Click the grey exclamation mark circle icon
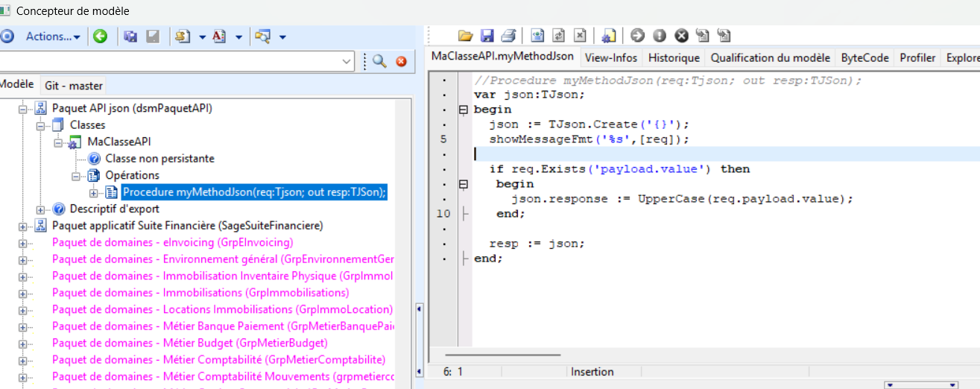This screenshot has width=980, height=389. coord(660,36)
